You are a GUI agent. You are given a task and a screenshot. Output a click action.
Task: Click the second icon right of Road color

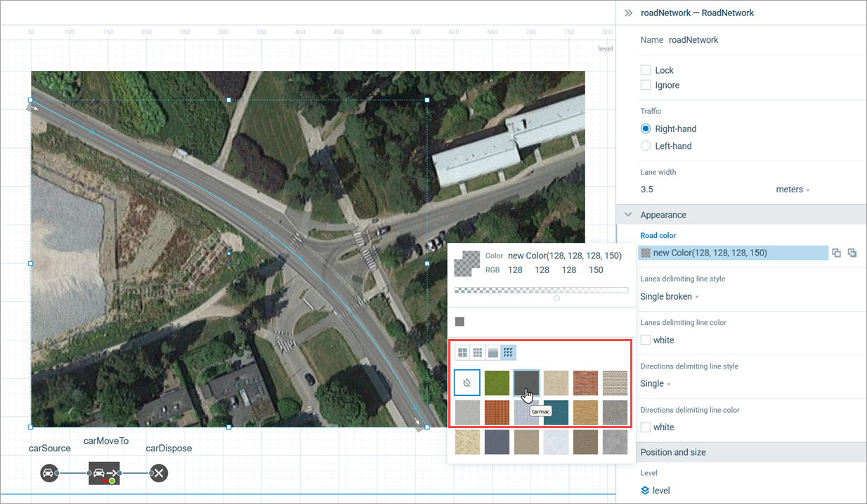coord(852,253)
